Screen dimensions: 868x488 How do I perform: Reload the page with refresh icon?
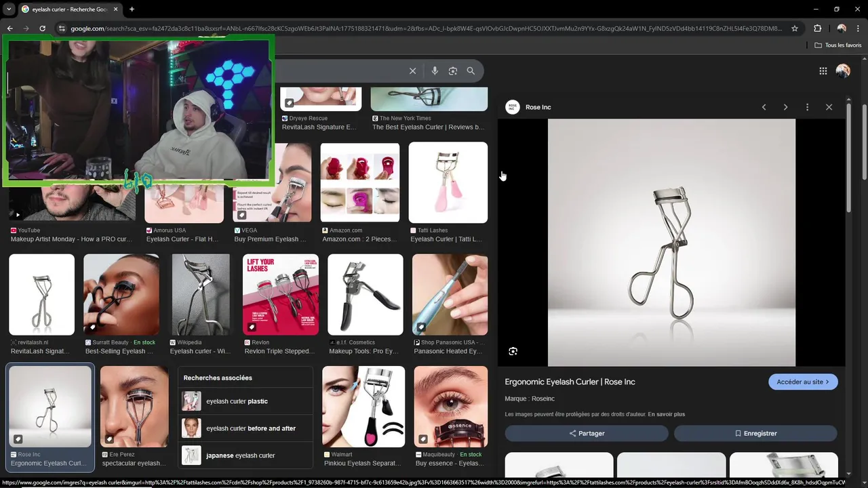(42, 28)
